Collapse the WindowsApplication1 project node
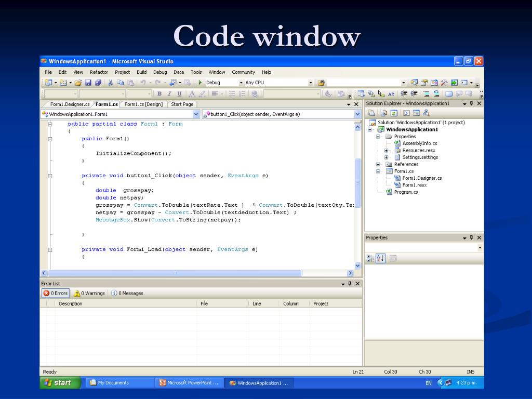532x399 pixels. tap(370, 129)
